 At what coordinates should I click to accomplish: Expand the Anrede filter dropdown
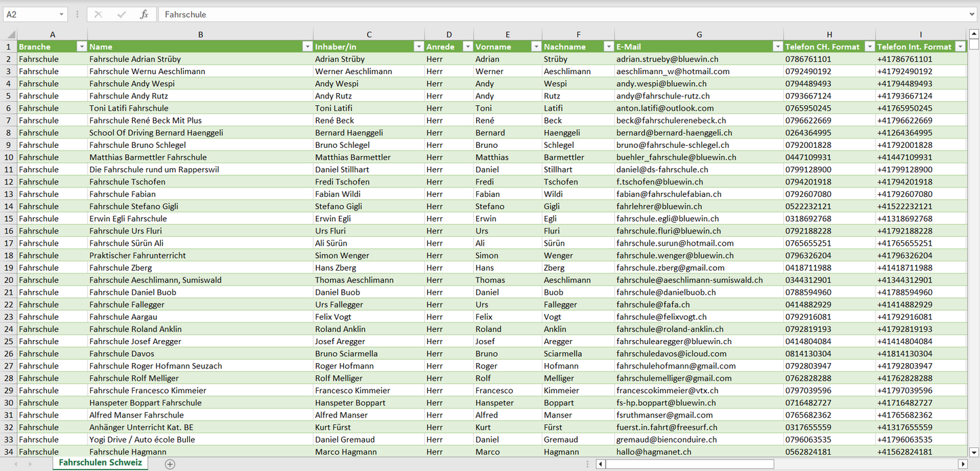467,47
